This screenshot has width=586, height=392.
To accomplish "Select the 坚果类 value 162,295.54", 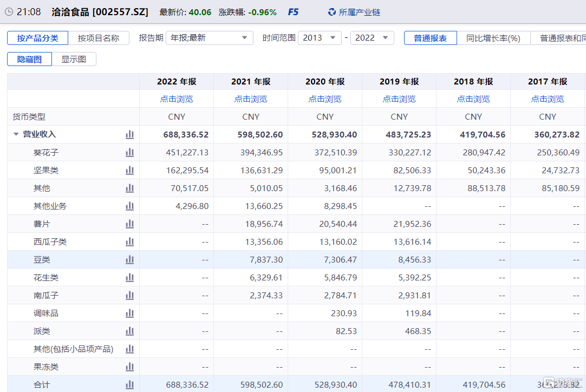I will click(187, 171).
